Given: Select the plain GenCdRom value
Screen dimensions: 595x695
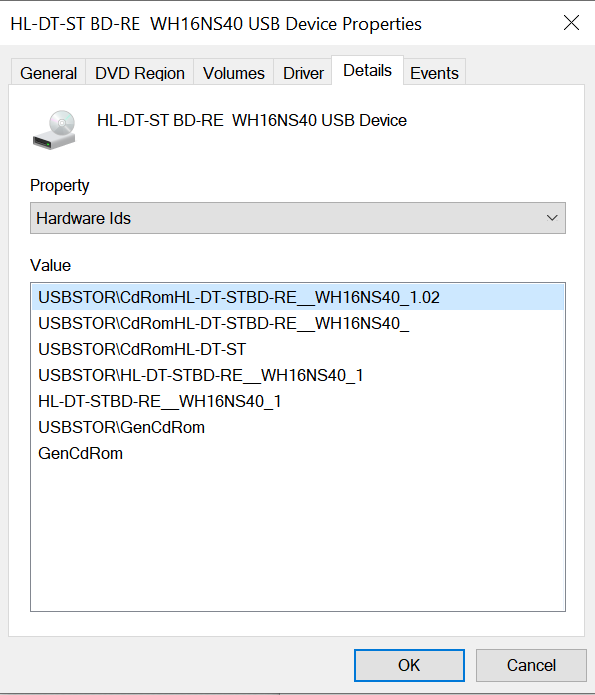Looking at the screenshot, I should 298,453.
